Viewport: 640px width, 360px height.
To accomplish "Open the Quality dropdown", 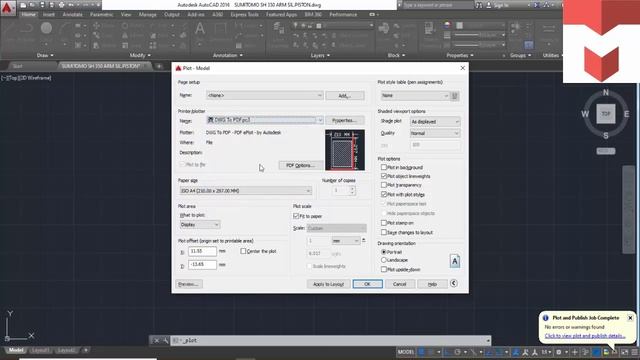I will pos(435,133).
